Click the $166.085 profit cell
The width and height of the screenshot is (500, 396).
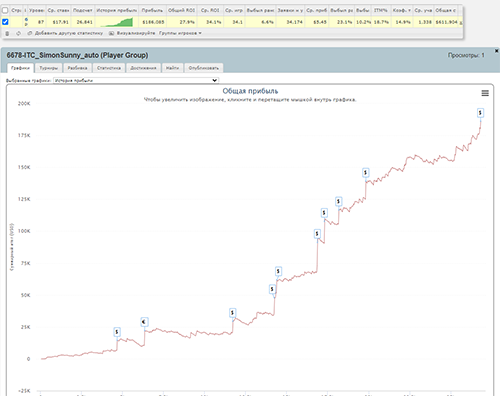(153, 22)
